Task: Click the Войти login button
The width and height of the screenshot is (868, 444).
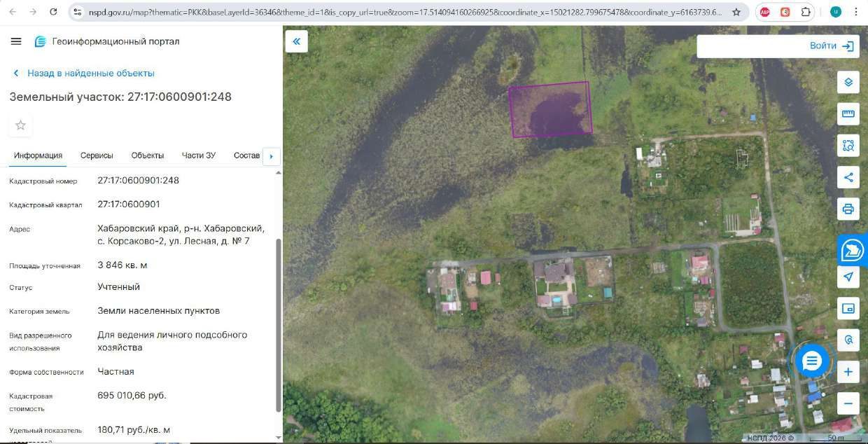Action: pos(832,46)
